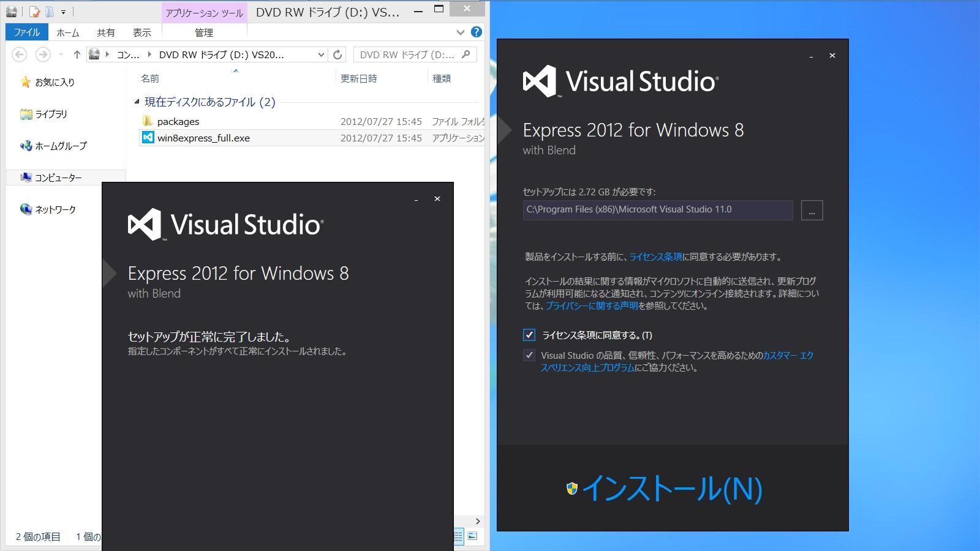Screen dimensions: 980x551
Task: Select the アプリケーション ツール contextual tab header
Action: click(x=205, y=13)
